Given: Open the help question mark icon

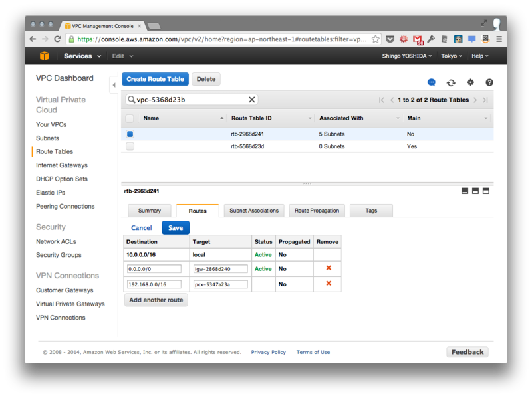Looking at the screenshot, I should tap(489, 82).
